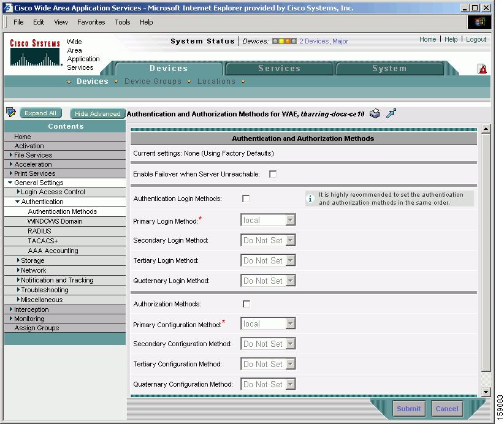Open the Primary Login Method dropdown
The width and height of the screenshot is (504, 424).
[x=268, y=221]
